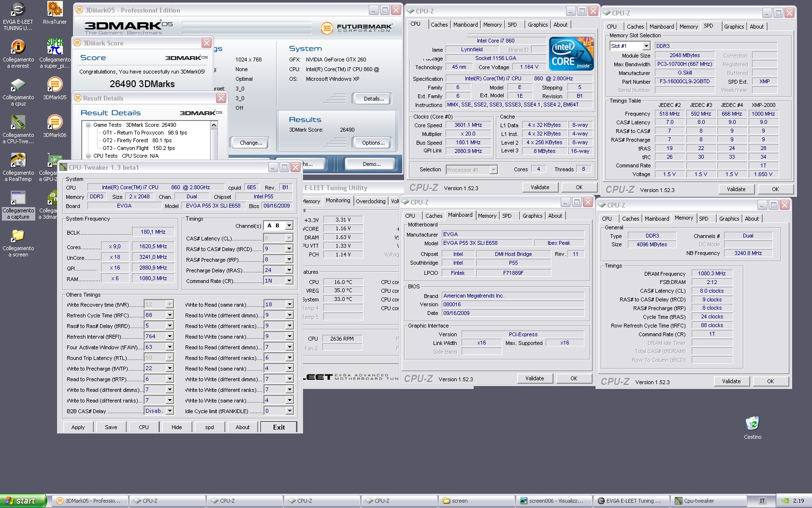
Task: Select GT1 - Return To Proxycon row
Action: click(x=145, y=133)
